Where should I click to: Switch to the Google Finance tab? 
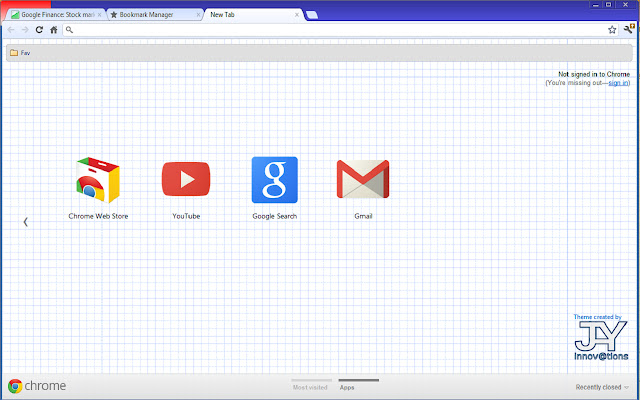tap(56, 15)
